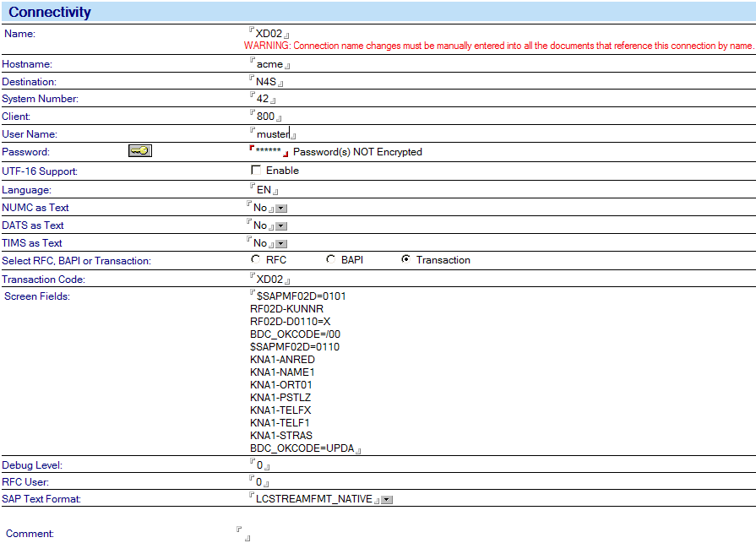Open the SAP Text Format dropdown
The image size is (756, 543).
(x=387, y=500)
